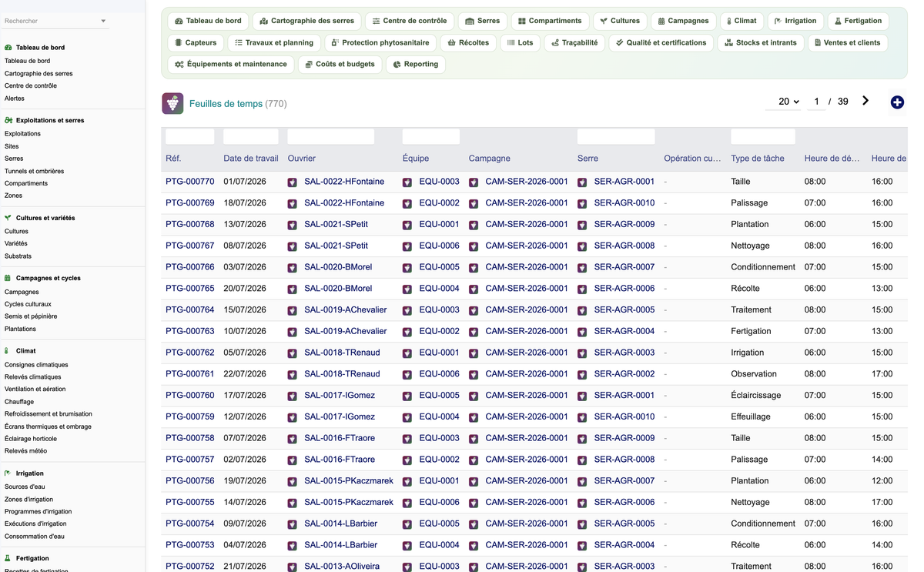Click the Cultures et variétés section icon
Screen dimensions: 924x572
pyautogui.click(x=8, y=218)
